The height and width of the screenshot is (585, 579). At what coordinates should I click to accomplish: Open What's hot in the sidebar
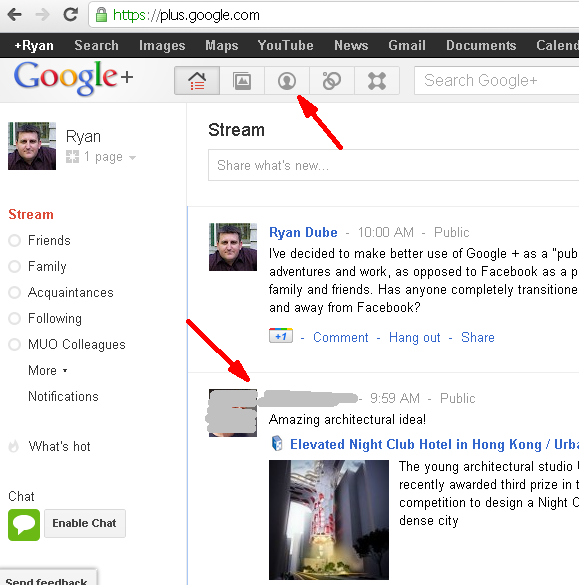coord(59,446)
